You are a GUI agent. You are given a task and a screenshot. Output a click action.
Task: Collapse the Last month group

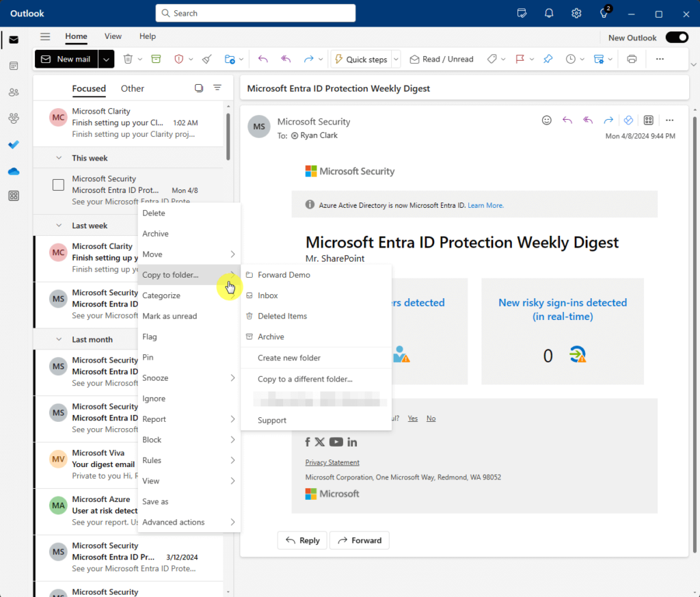(x=59, y=339)
